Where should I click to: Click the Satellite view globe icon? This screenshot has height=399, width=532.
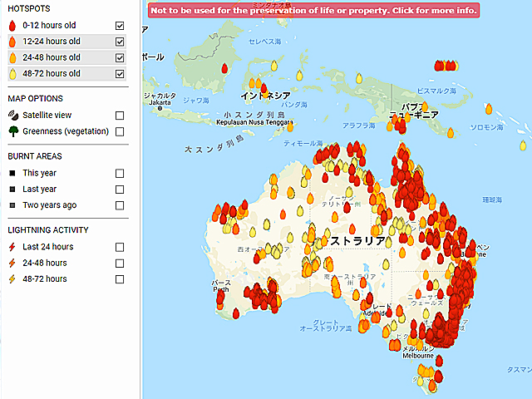(13, 116)
